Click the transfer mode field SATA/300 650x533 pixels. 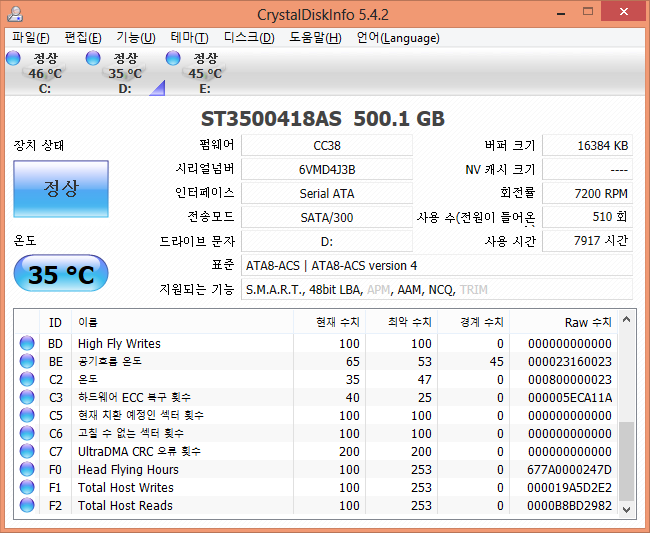(327, 217)
